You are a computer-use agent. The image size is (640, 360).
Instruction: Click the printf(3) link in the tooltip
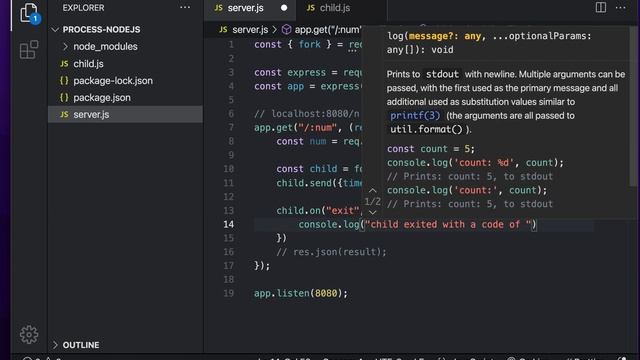coord(415,116)
